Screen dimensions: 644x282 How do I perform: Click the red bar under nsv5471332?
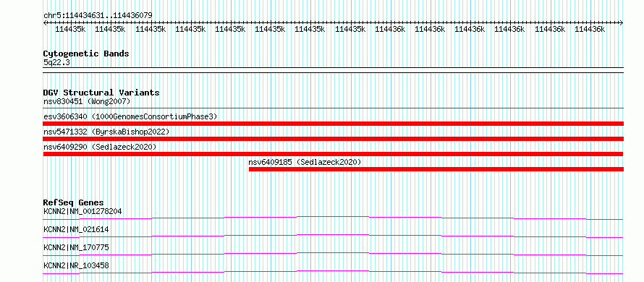click(x=333, y=139)
